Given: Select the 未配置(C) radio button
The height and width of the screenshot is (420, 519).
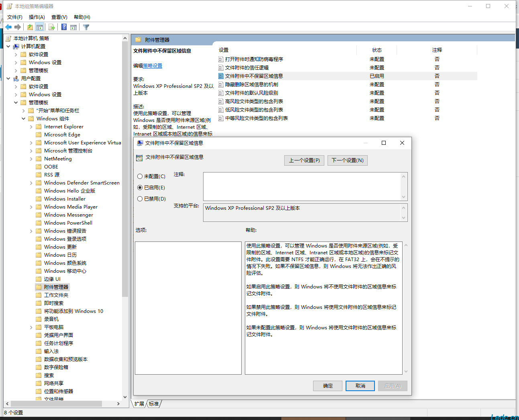Looking at the screenshot, I should (140, 177).
